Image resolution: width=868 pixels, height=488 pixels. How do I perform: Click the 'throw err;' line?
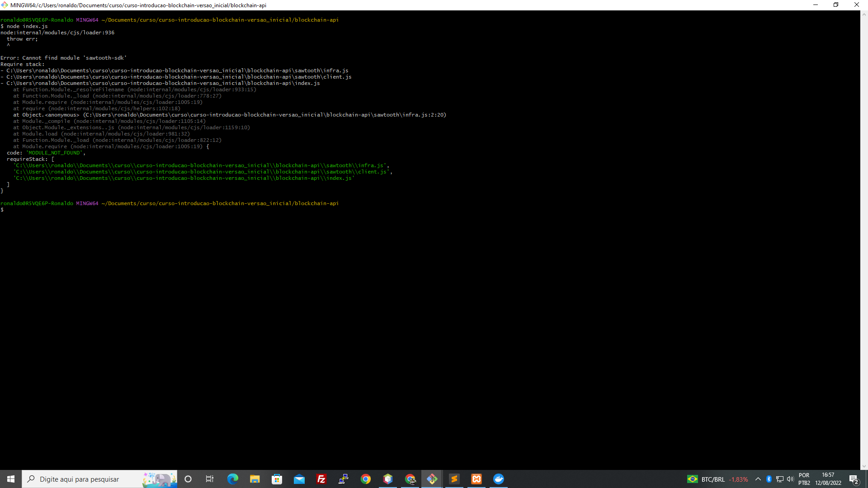pyautogui.click(x=22, y=39)
